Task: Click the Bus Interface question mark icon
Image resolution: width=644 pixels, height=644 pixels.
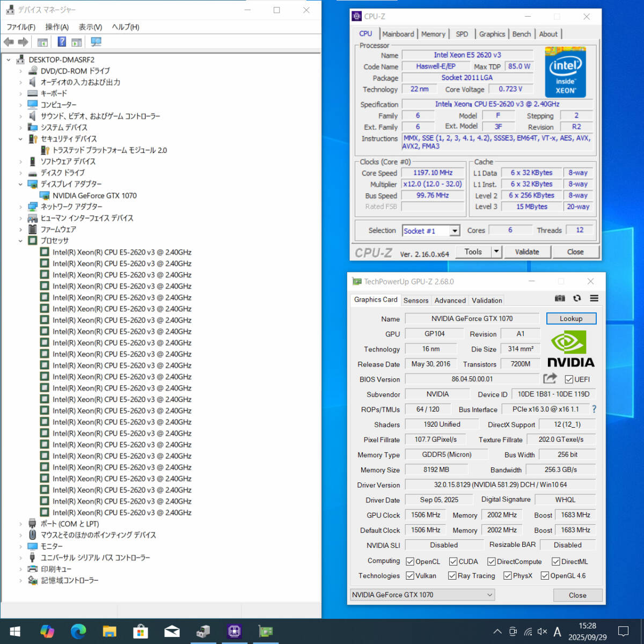Action: (x=594, y=409)
